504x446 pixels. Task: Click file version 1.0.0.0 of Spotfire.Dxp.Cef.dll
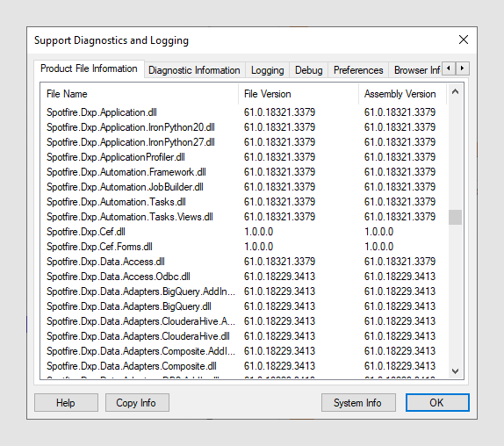pos(259,232)
